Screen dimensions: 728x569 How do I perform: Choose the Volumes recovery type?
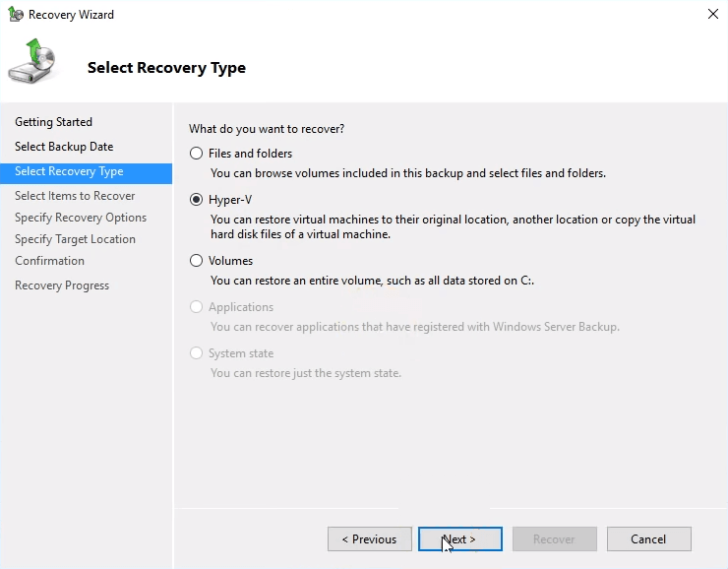[197, 261]
